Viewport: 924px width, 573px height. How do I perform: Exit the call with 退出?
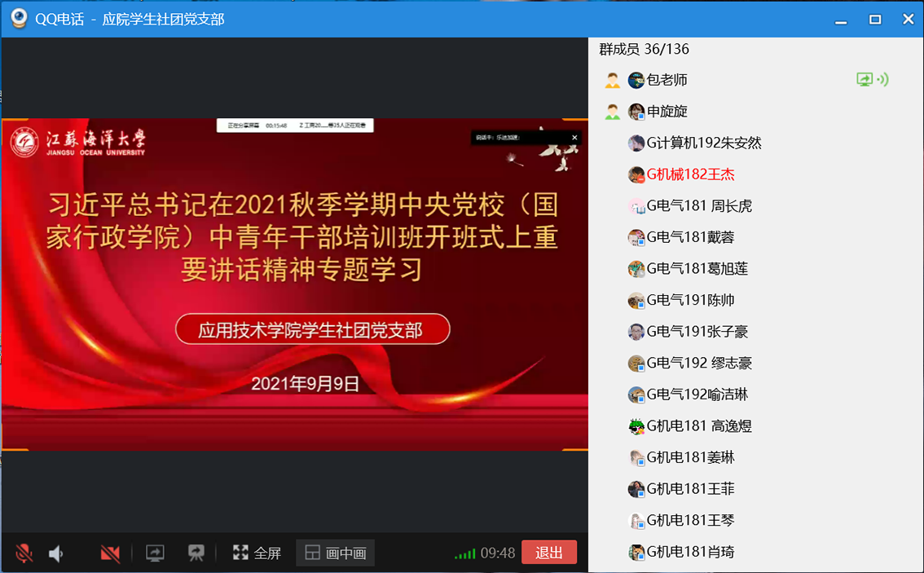pos(548,553)
